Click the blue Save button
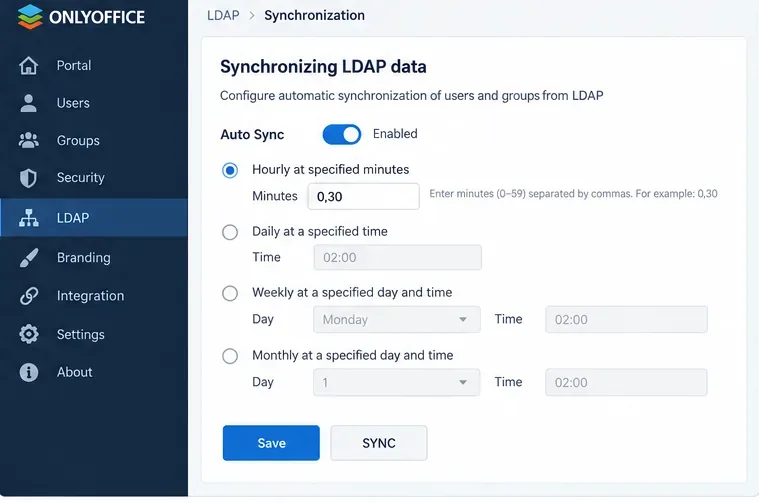Screen dimensions: 759x503 click(271, 443)
